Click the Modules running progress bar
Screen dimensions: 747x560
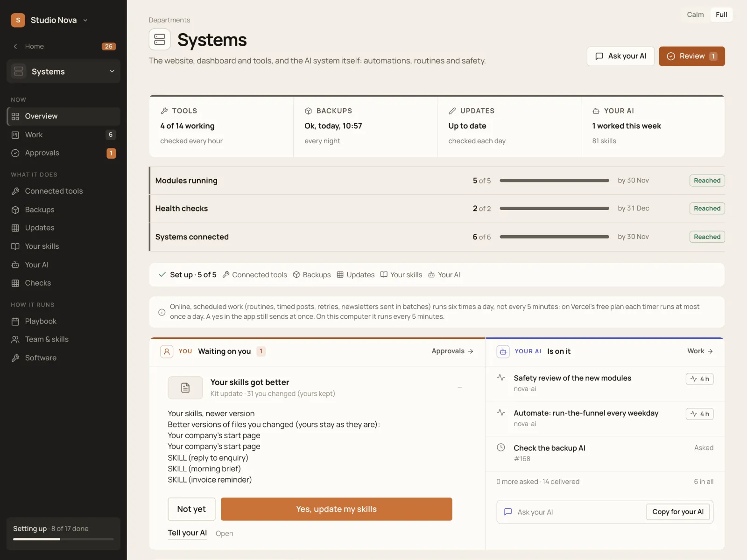pos(554,181)
